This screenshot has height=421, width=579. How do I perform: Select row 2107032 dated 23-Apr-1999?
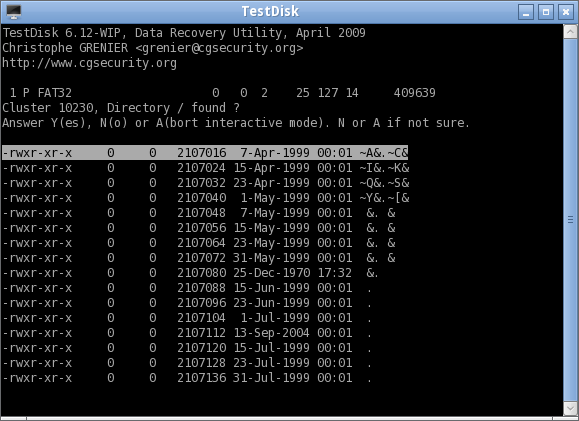pyautogui.click(x=206, y=183)
